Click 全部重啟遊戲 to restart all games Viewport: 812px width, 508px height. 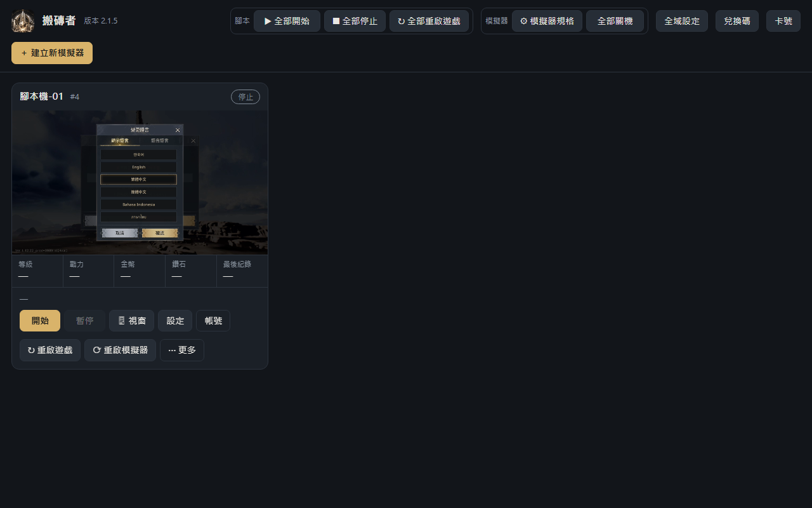pos(429,21)
